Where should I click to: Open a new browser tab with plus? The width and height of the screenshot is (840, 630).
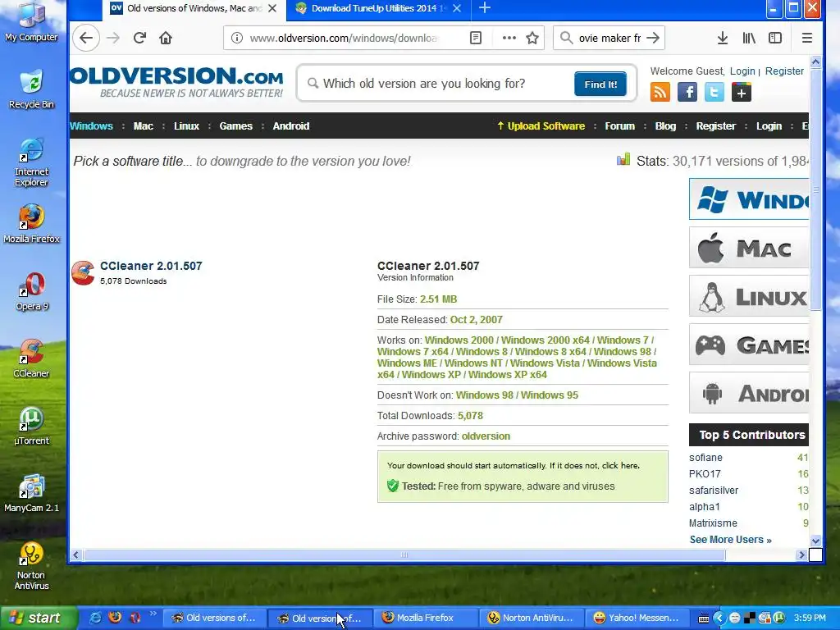[x=484, y=7]
